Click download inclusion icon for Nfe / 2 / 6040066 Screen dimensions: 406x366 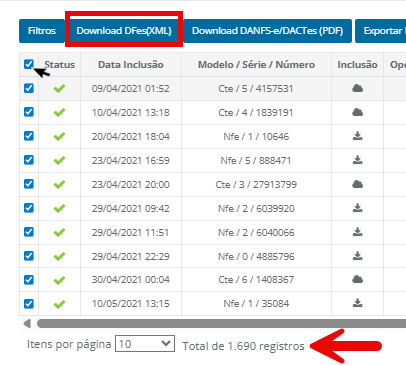pos(358,232)
